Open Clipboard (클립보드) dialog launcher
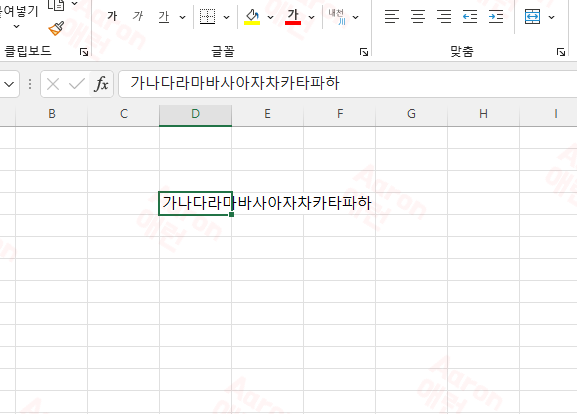Image resolution: width=577 pixels, height=414 pixels. pyautogui.click(x=84, y=52)
